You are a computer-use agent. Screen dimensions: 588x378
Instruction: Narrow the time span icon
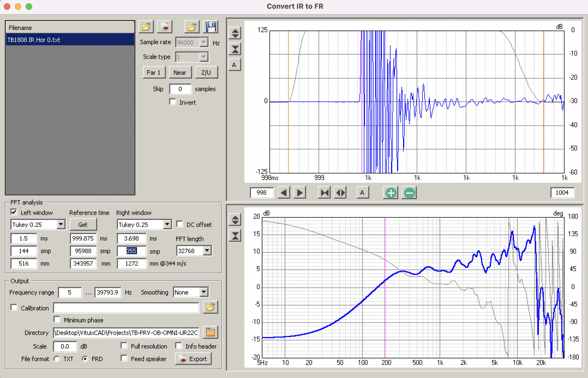click(x=324, y=193)
